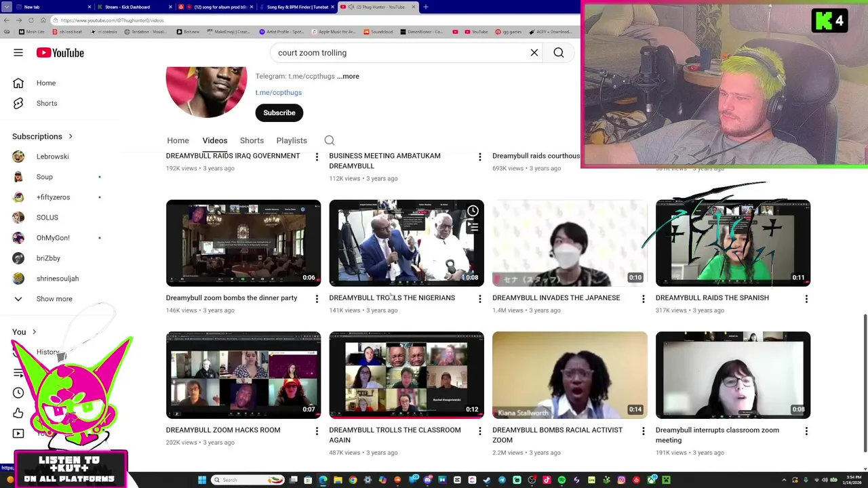Open channel Playlists tab

pyautogui.click(x=292, y=140)
